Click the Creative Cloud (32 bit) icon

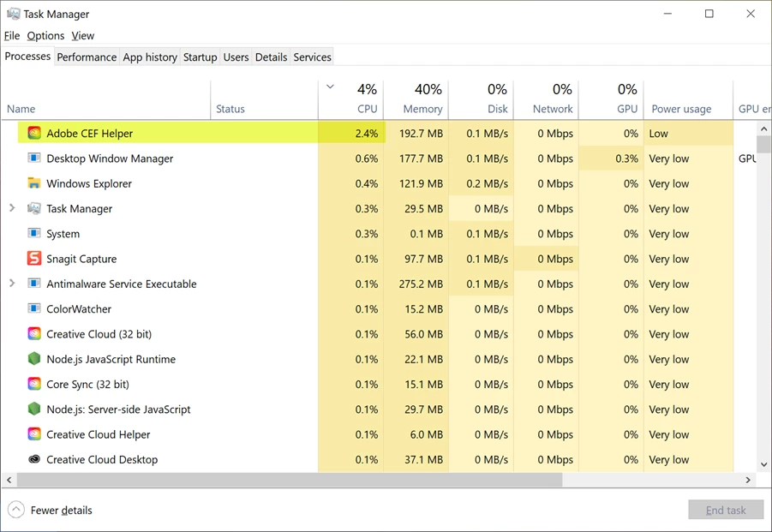34,333
